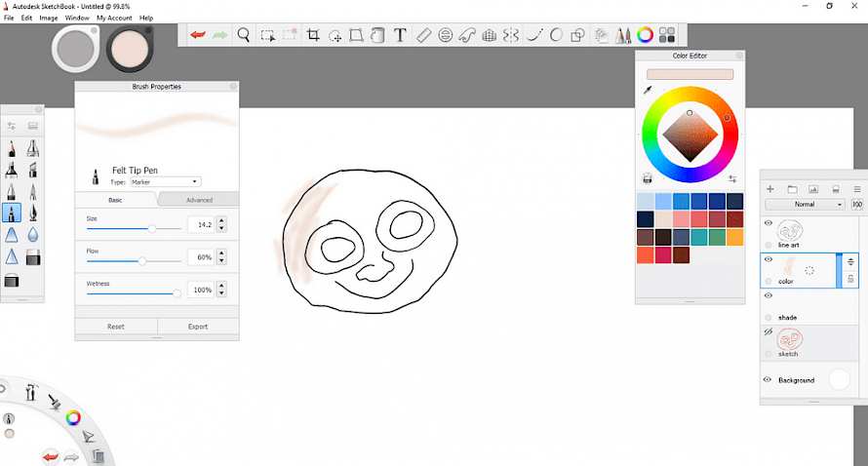Select the Distort transform tool
Screen dimensions: 868x466
tap(357, 35)
